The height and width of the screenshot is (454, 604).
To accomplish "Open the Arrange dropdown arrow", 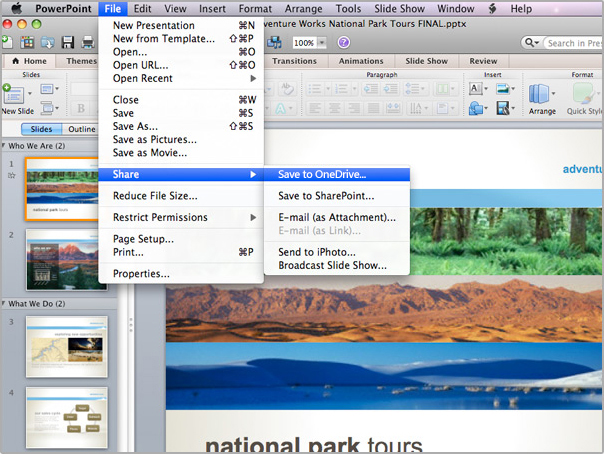I will point(554,94).
